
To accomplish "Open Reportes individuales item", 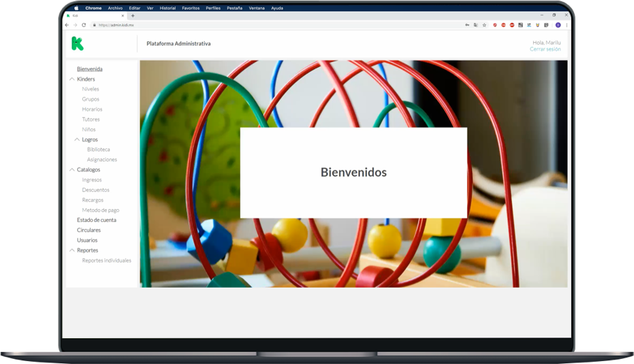I will point(106,261).
